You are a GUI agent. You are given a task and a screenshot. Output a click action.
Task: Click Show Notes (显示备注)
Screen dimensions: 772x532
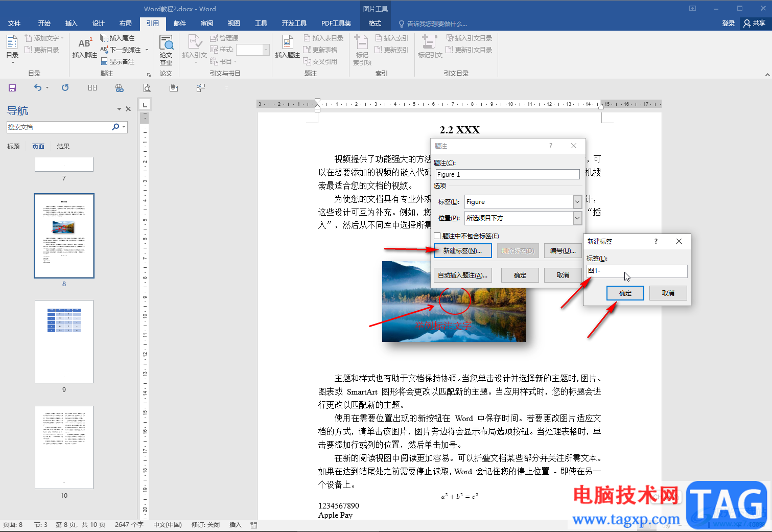point(118,61)
